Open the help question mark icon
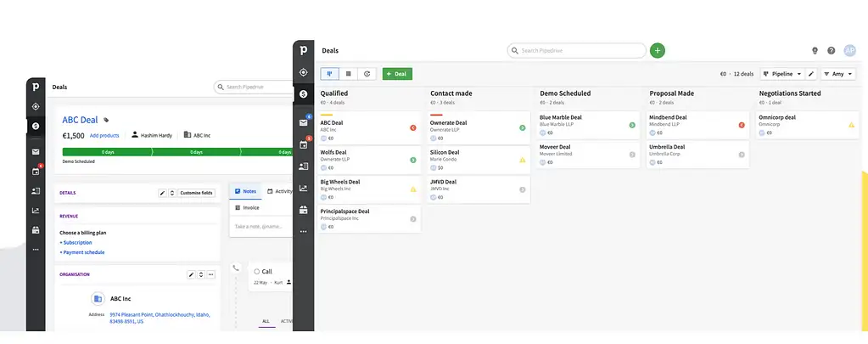868x344 pixels. click(x=832, y=51)
